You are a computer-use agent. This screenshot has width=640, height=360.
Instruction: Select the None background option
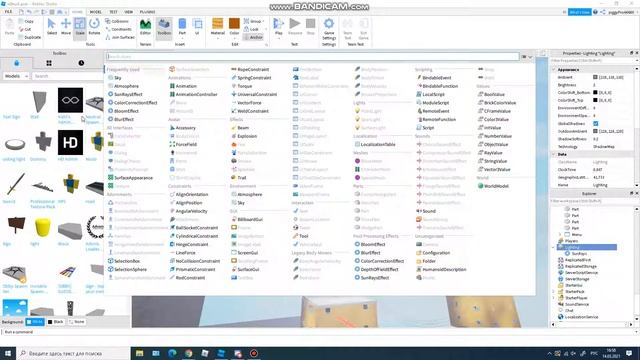(76, 322)
